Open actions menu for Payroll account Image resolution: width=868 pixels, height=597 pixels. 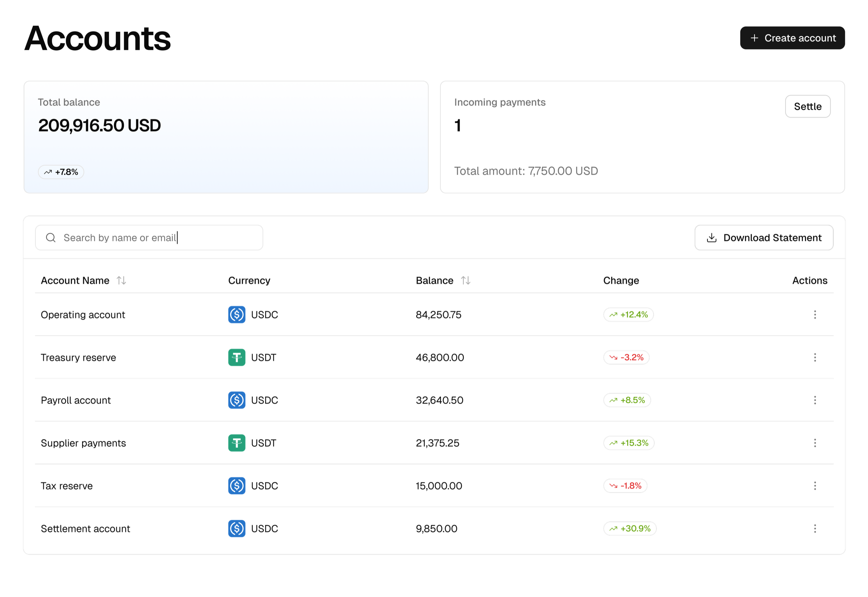[x=814, y=400]
